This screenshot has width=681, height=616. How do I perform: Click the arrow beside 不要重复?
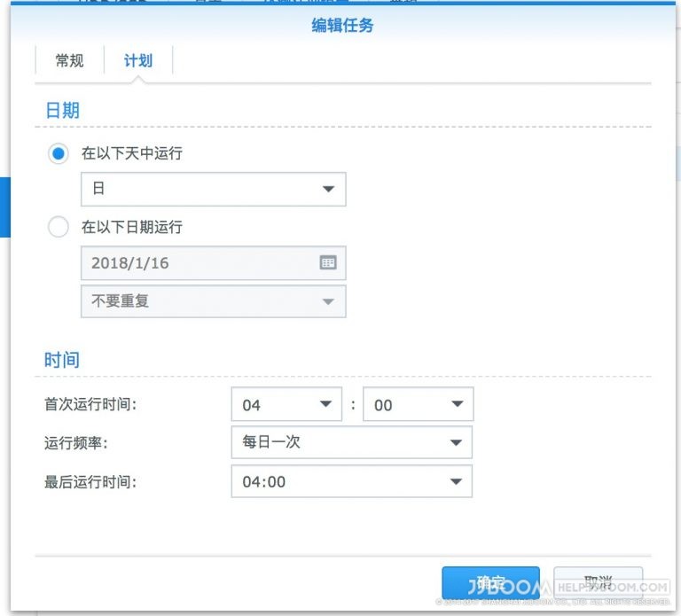pyautogui.click(x=328, y=301)
